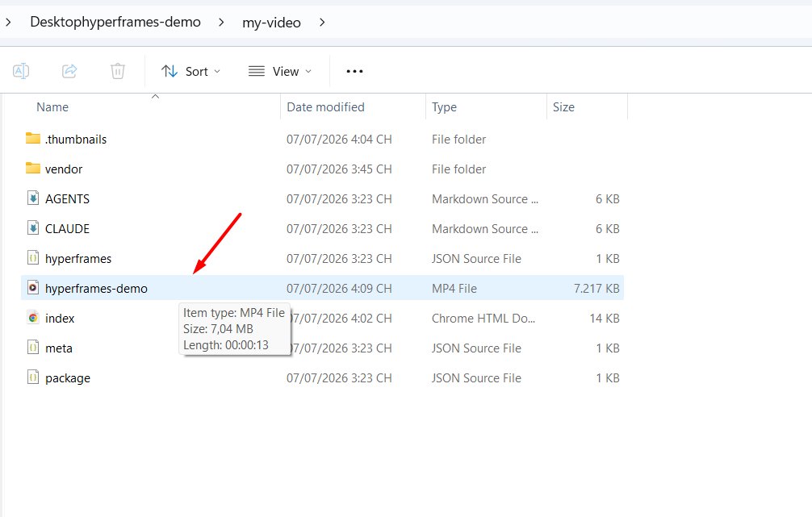Click the Chrome HTML Do... type cell

click(483, 319)
